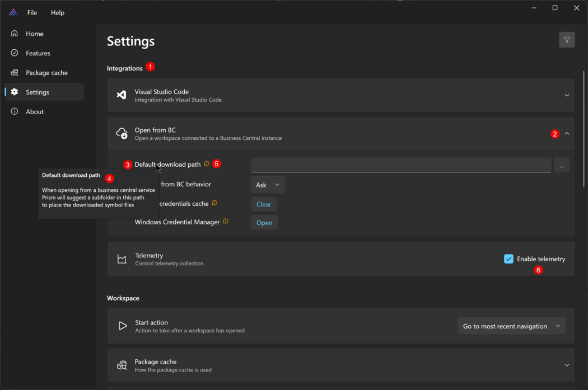Browse for download path with ellipsis button
The image size is (588, 390).
(562, 165)
